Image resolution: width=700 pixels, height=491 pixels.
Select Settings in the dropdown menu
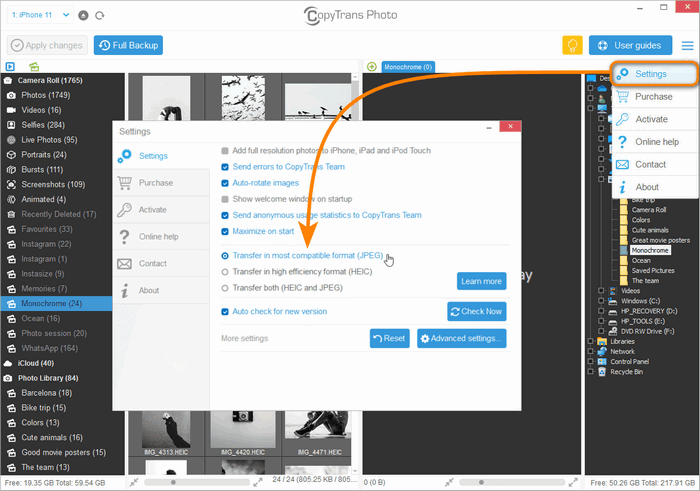tap(654, 74)
